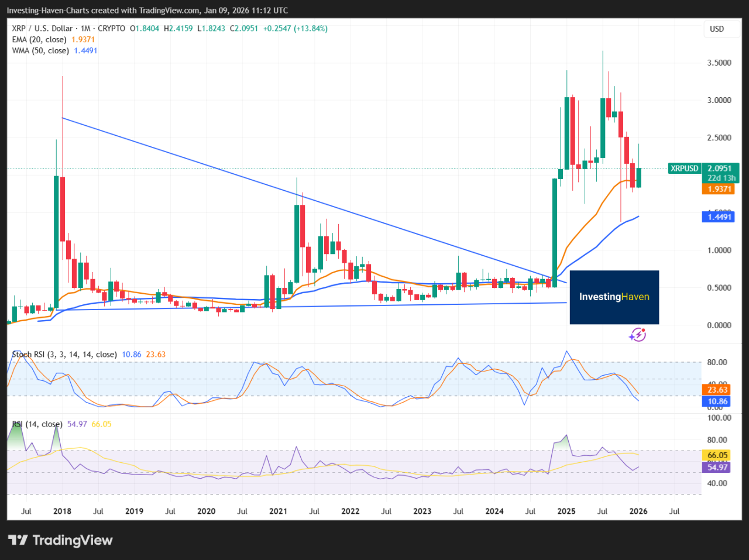Open symbol search via XRP / U.S. Dollar
Screen dimensions: 749x560
[41, 28]
